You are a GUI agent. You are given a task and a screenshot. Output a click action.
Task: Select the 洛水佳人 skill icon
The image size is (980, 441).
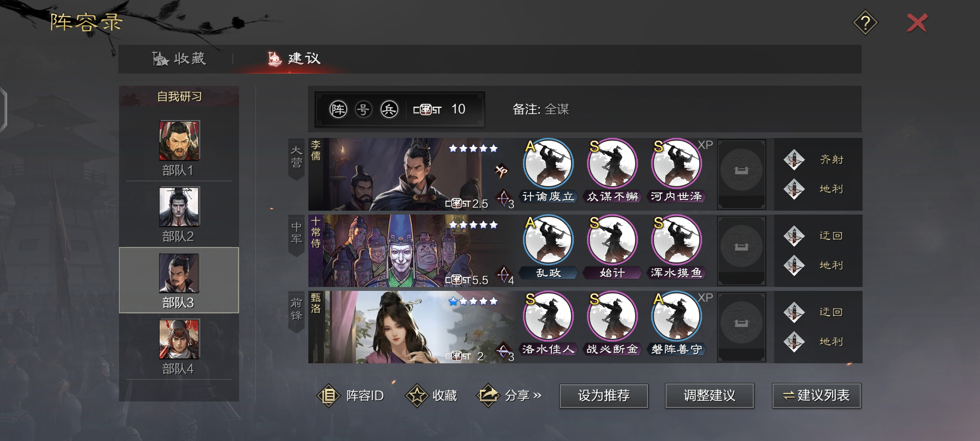(x=548, y=317)
